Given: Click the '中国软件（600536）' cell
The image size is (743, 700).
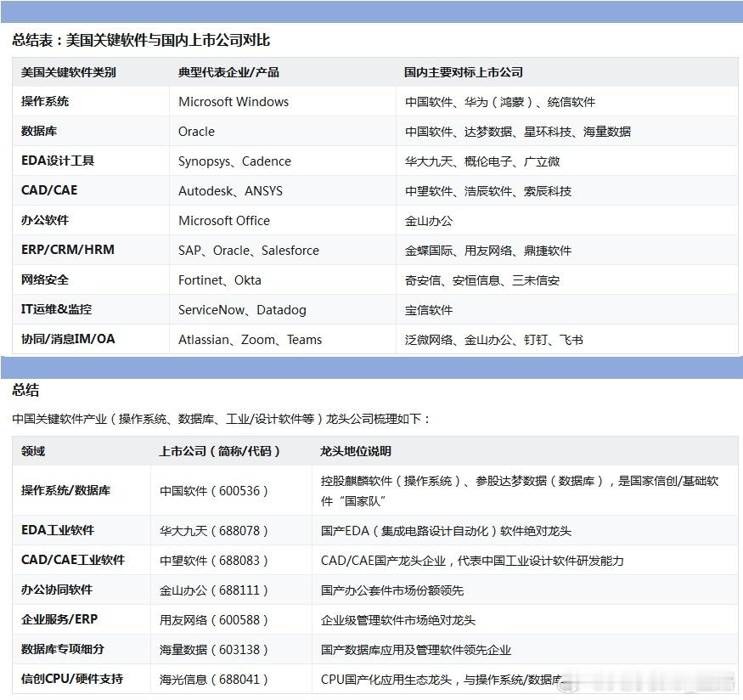Looking at the screenshot, I should tap(214, 491).
